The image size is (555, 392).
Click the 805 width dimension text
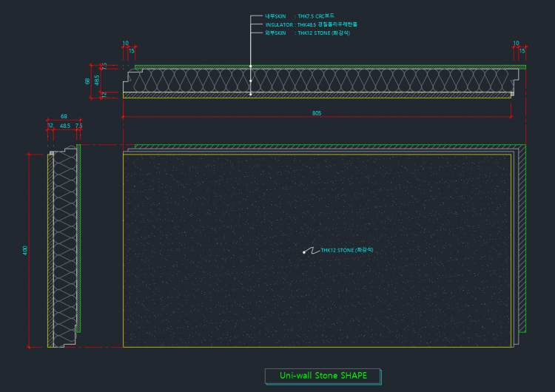(x=317, y=113)
